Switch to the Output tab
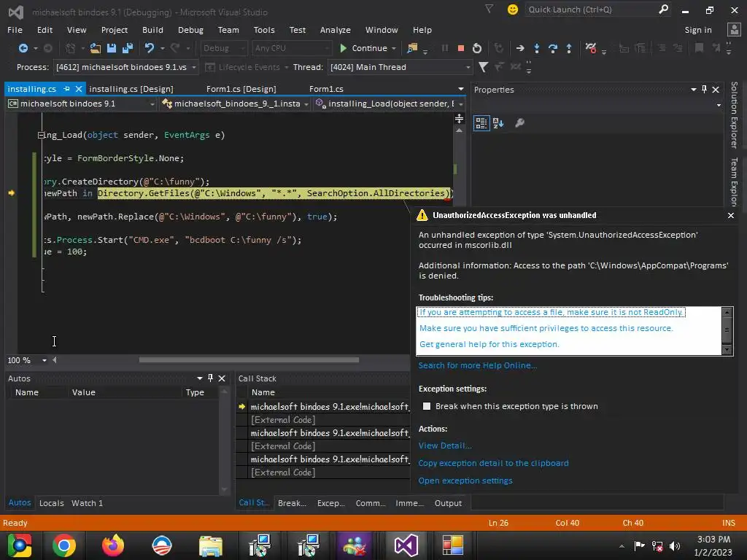This screenshot has width=747, height=560. coord(448,503)
